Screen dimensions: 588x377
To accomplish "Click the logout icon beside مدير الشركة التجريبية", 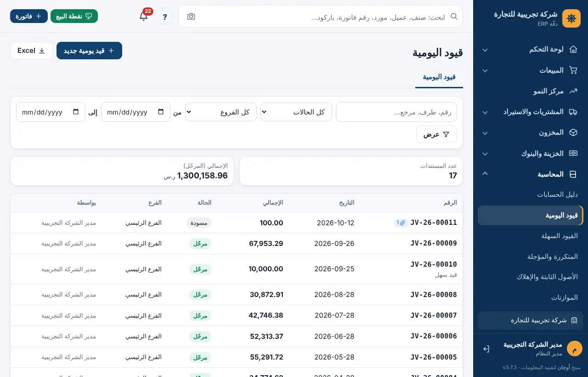I will [486, 349].
